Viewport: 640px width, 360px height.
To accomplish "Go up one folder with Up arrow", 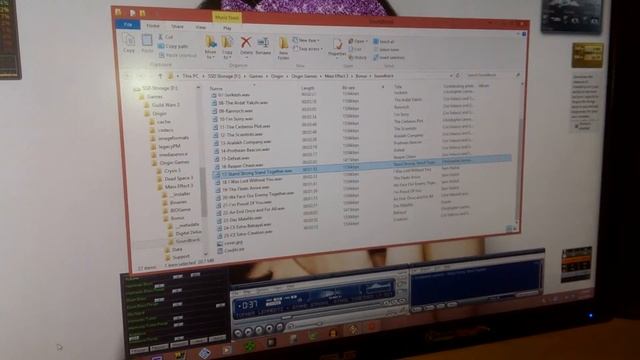I will [x=160, y=76].
